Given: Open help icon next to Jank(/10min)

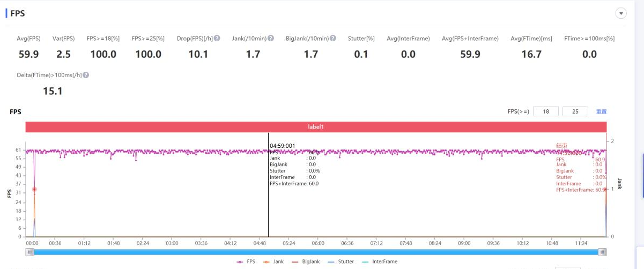Looking at the screenshot, I should click(271, 39).
